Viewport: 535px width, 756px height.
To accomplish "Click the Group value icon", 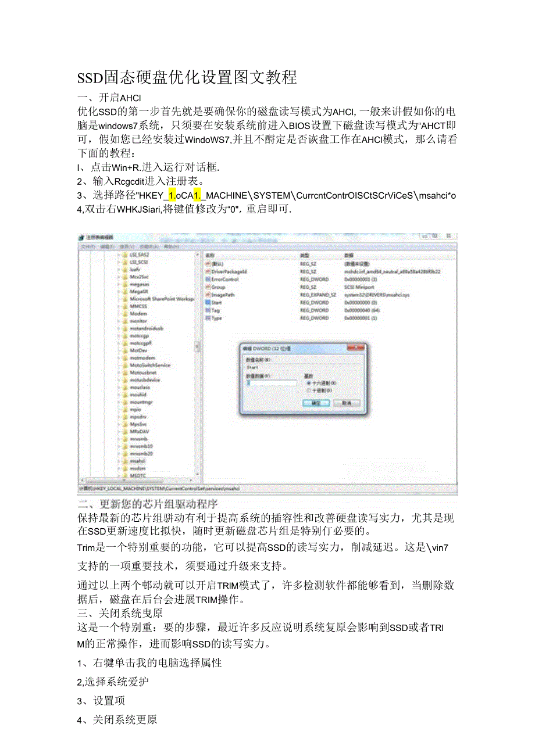I will (x=207, y=286).
